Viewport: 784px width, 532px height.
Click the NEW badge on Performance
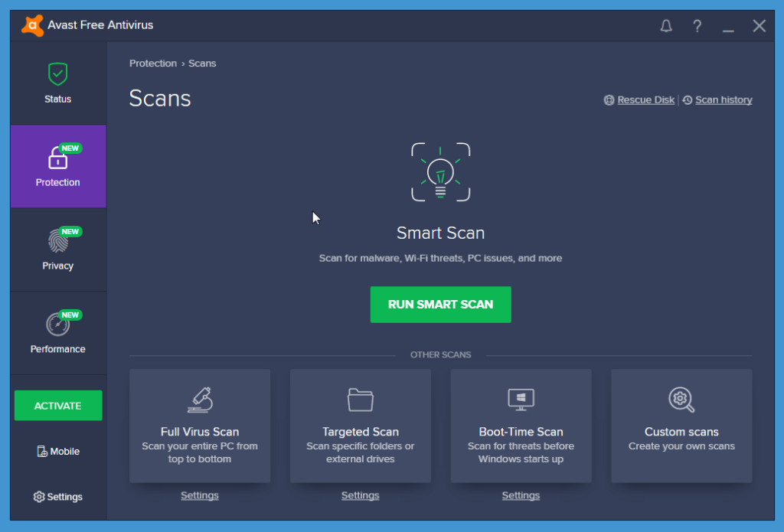pyautogui.click(x=70, y=315)
